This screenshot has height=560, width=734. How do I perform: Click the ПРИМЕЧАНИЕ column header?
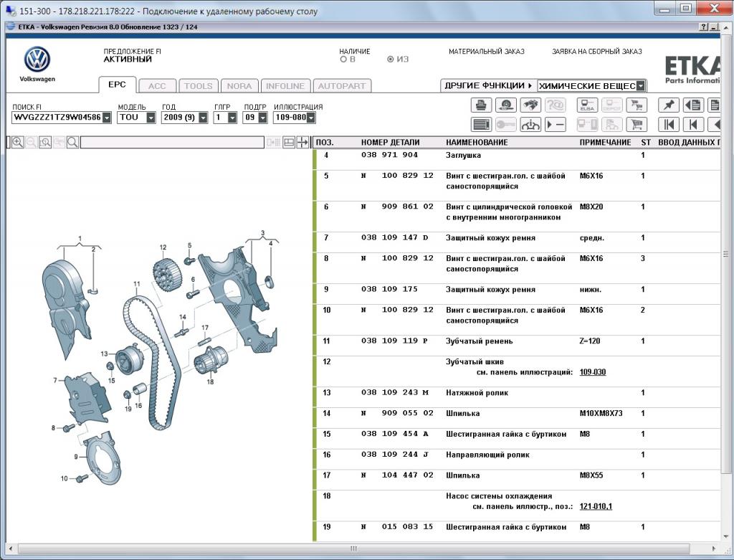tap(605, 143)
